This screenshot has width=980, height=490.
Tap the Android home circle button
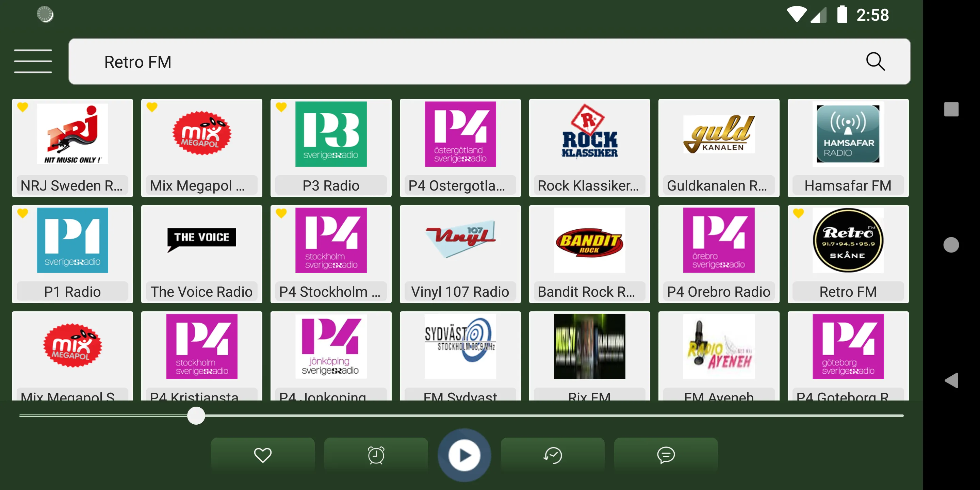click(951, 245)
